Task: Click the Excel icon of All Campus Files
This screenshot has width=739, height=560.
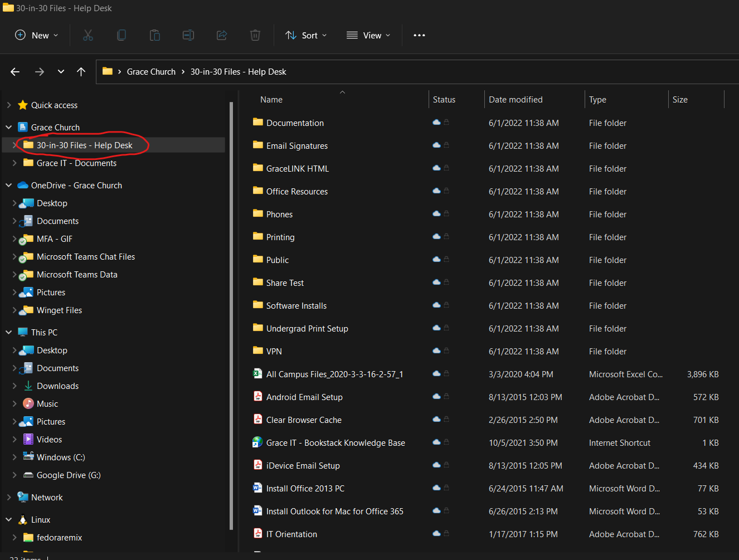Action: pos(257,374)
